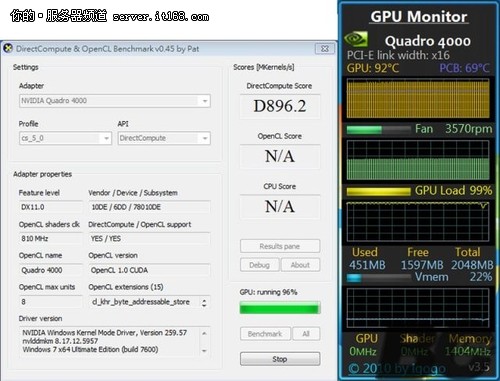This screenshot has height=381, width=500.
Task: Select the Feature level DX11.0 field
Action: tap(50, 207)
